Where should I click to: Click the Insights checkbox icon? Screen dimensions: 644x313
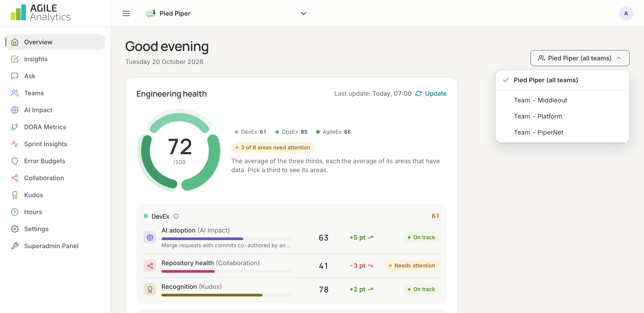click(x=15, y=59)
